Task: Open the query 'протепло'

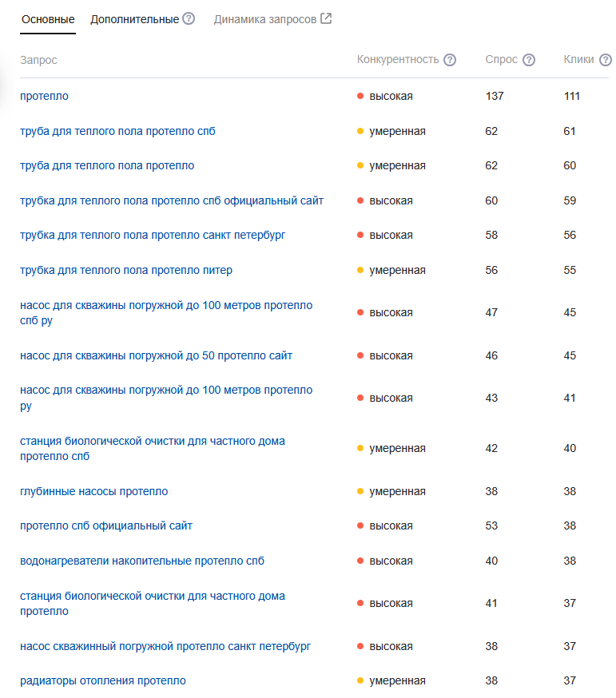Action: point(44,96)
